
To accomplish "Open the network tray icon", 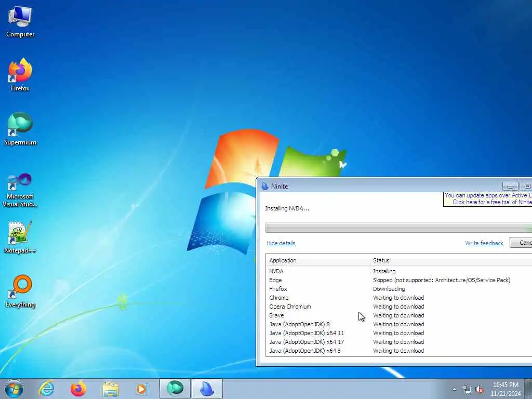I will (x=467, y=390).
